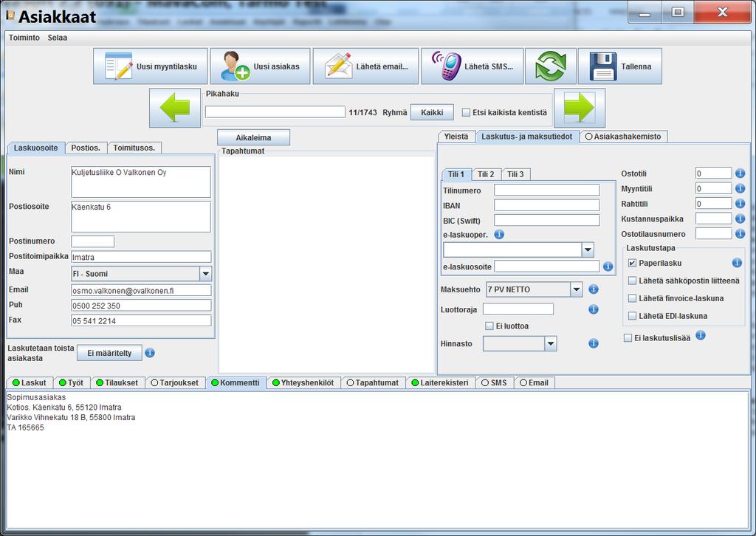Open info icon beside Rahtitili
The width and height of the screenshot is (756, 536).
point(740,204)
